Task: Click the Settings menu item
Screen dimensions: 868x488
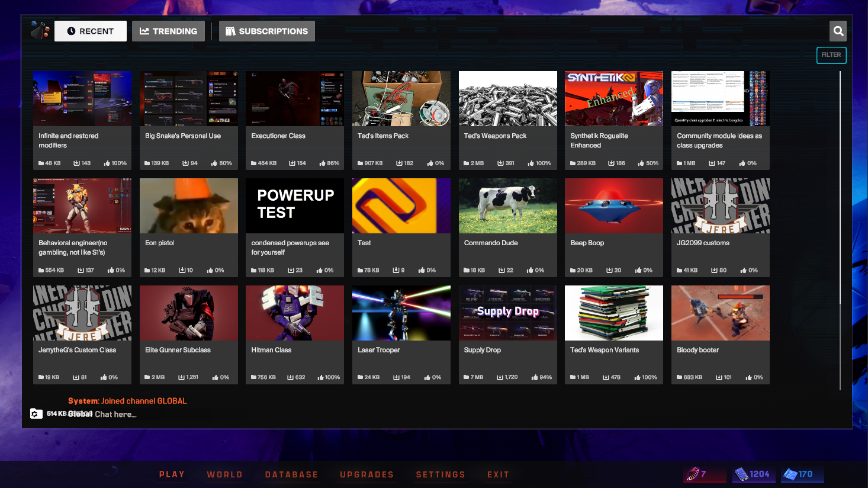Action: (441, 474)
